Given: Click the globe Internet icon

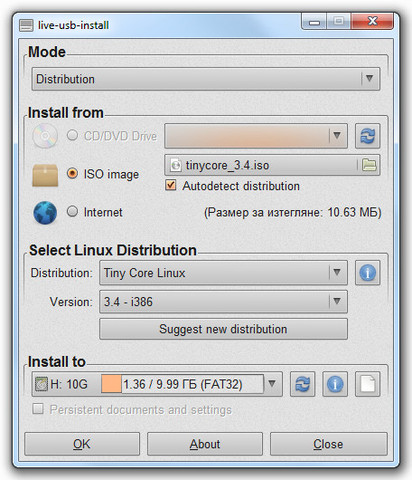Looking at the screenshot, I should click(x=45, y=212).
